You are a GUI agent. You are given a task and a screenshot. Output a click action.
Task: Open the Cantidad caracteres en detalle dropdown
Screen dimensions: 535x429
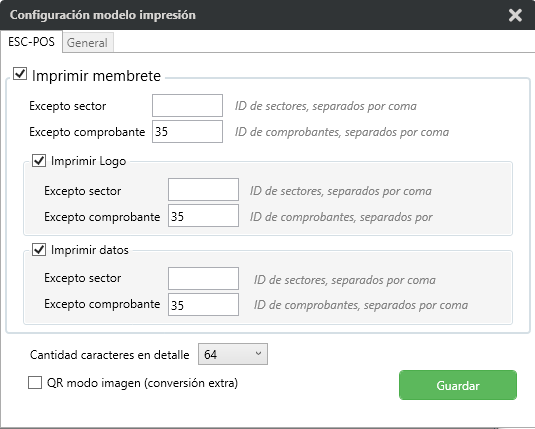[x=233, y=354]
